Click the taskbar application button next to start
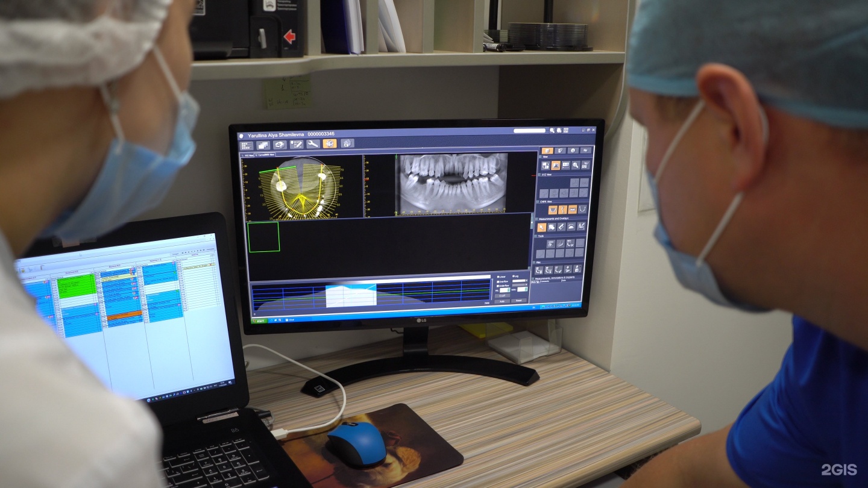Image resolution: width=868 pixels, height=488 pixels. click(x=291, y=320)
